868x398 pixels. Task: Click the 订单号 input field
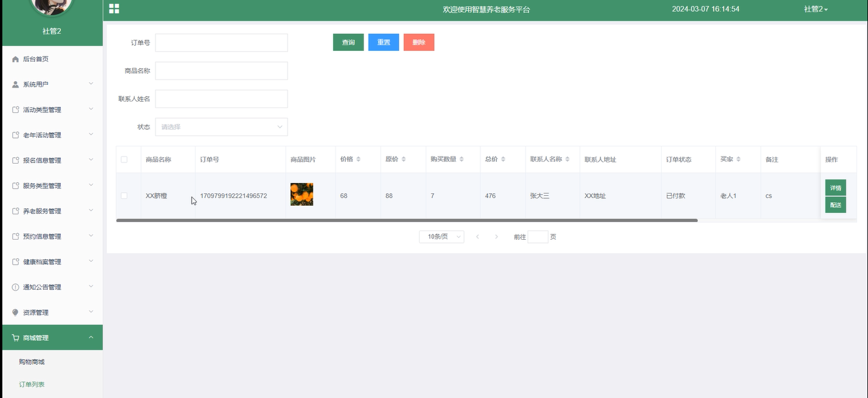222,43
